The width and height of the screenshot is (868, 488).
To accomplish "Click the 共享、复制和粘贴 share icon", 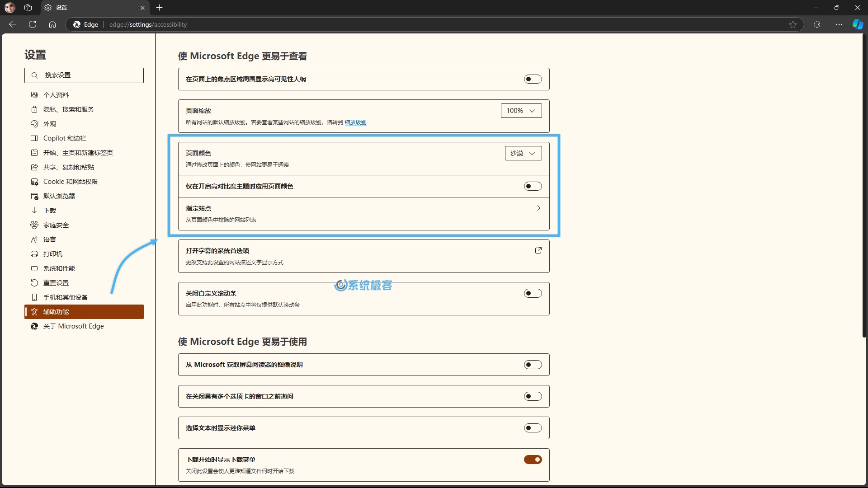I will point(34,167).
